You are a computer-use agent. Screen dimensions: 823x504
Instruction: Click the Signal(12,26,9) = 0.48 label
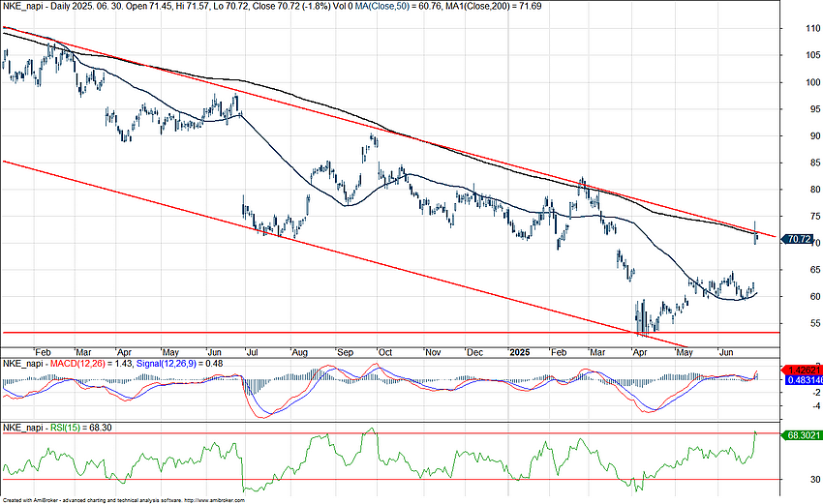(179, 364)
